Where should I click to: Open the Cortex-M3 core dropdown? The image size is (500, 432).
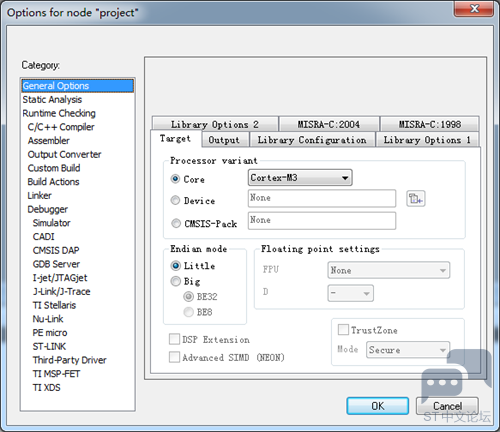coord(300,178)
